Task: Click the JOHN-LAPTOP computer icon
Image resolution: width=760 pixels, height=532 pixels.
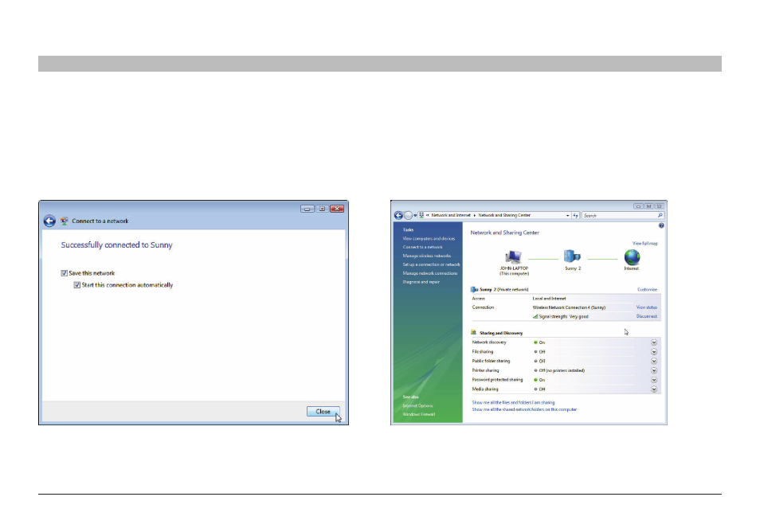Action: coord(513,256)
